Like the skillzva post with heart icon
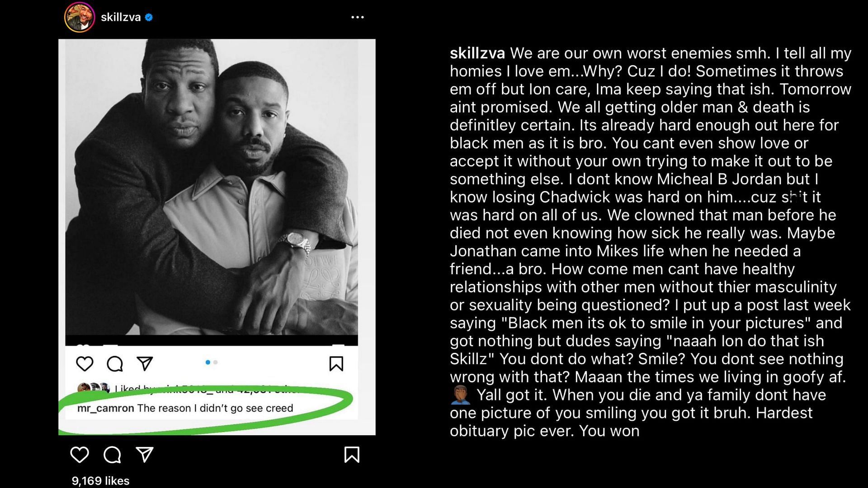Viewport: 868px width, 488px height. click(x=80, y=455)
